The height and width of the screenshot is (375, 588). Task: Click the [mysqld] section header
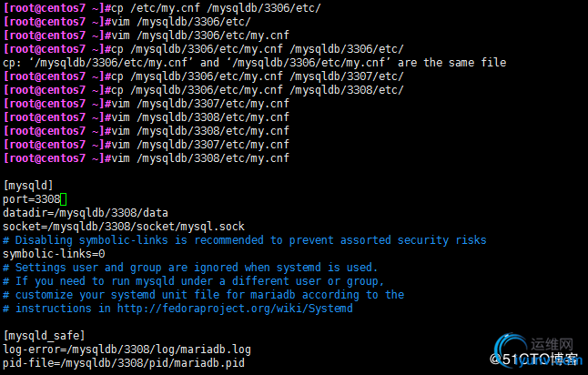pos(28,186)
